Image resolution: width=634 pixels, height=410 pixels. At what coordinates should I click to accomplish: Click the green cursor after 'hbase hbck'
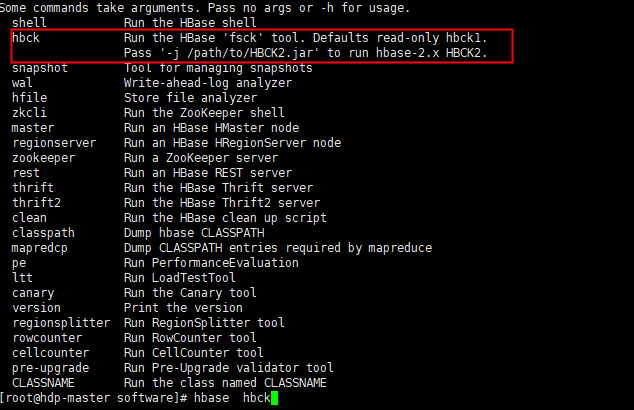273,398
